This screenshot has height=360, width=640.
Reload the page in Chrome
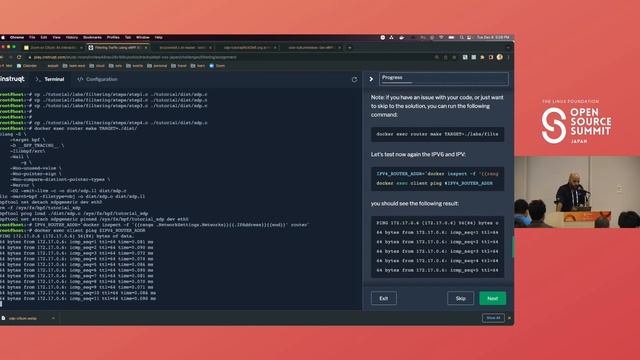click(x=19, y=58)
